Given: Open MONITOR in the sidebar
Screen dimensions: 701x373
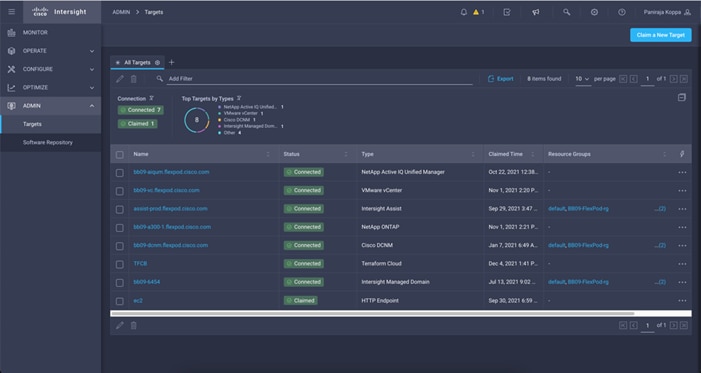Looking at the screenshot, I should click(51, 33).
